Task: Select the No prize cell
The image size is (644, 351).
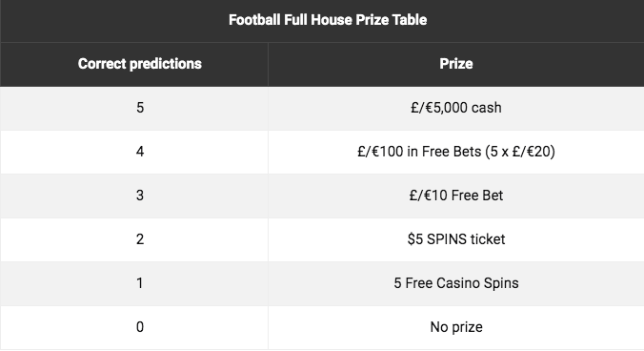Action: click(456, 327)
